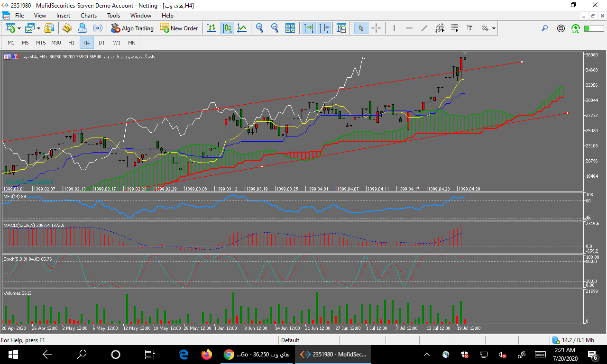
Task: Open the Help menu
Action: click(167, 16)
